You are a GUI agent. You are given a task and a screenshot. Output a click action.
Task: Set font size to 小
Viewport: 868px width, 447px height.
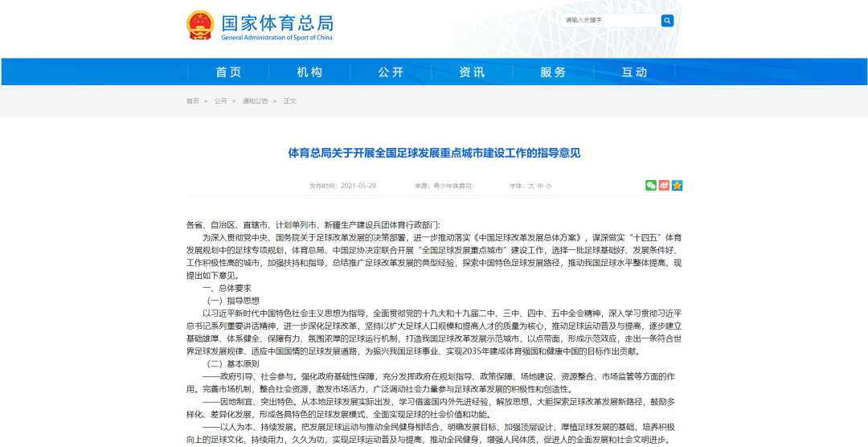[549, 186]
